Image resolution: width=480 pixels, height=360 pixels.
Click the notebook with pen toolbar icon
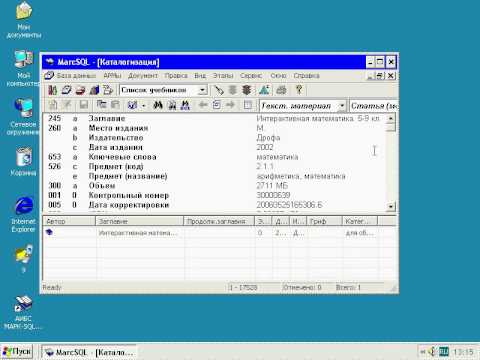tap(66, 90)
